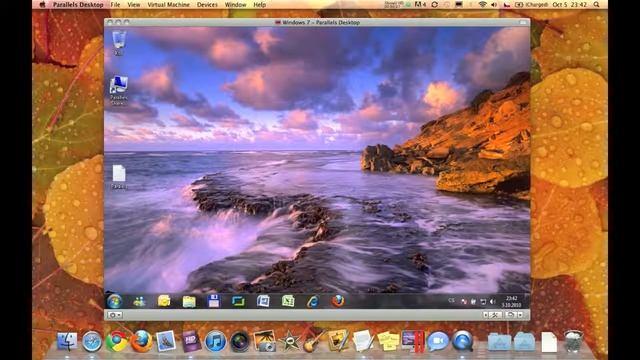Launch QuickTime Player from the Dock

(462, 341)
